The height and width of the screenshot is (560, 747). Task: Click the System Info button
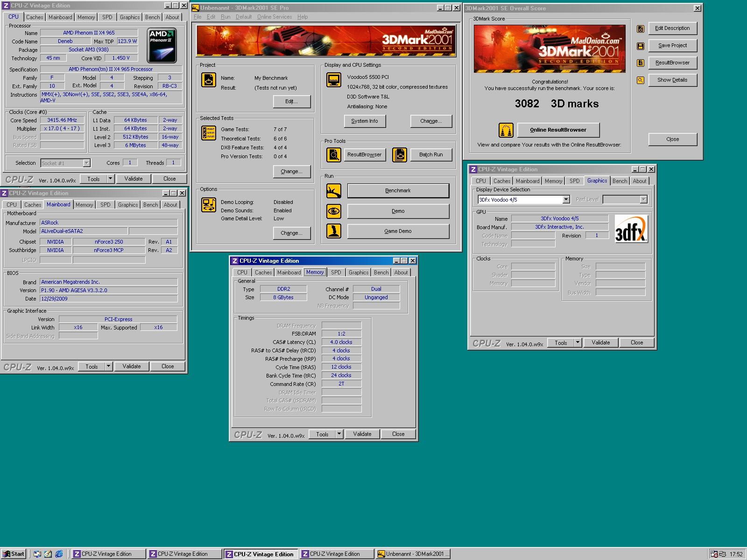tap(365, 121)
